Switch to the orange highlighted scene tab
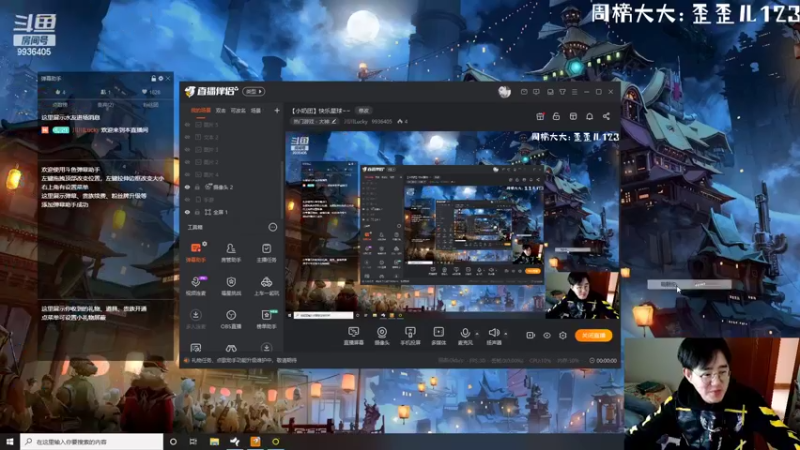 click(201, 110)
